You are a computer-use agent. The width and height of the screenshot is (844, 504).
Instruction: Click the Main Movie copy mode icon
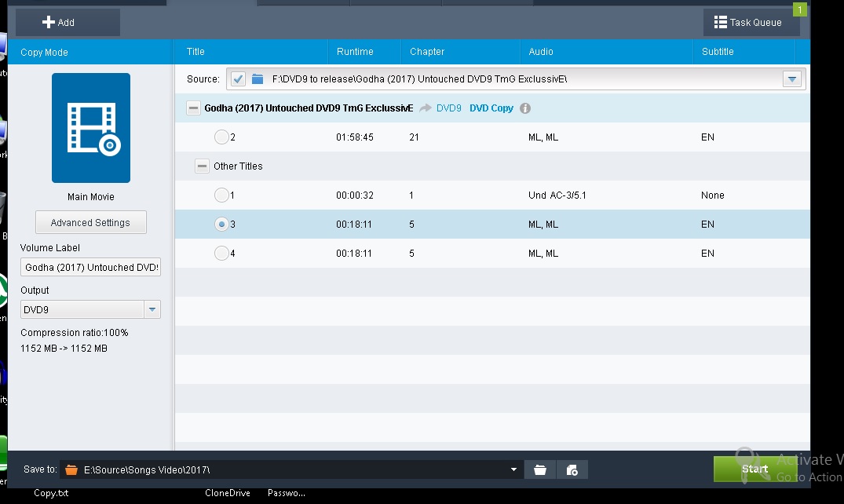point(91,128)
